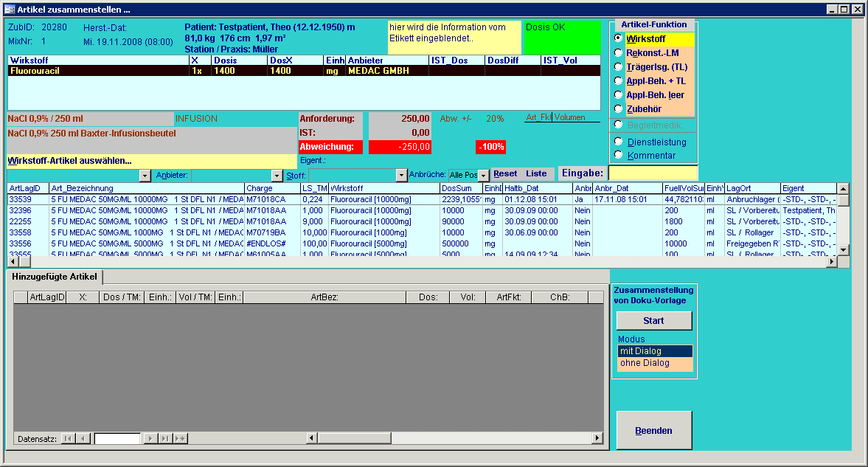The height and width of the screenshot is (467, 868).
Task: Click the LagOrt column header
Action: 752,188
